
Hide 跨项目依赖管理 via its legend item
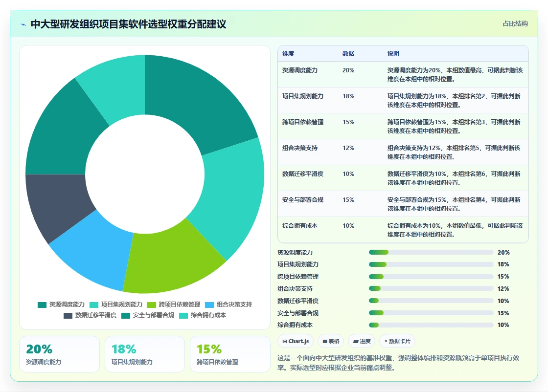click(x=174, y=305)
